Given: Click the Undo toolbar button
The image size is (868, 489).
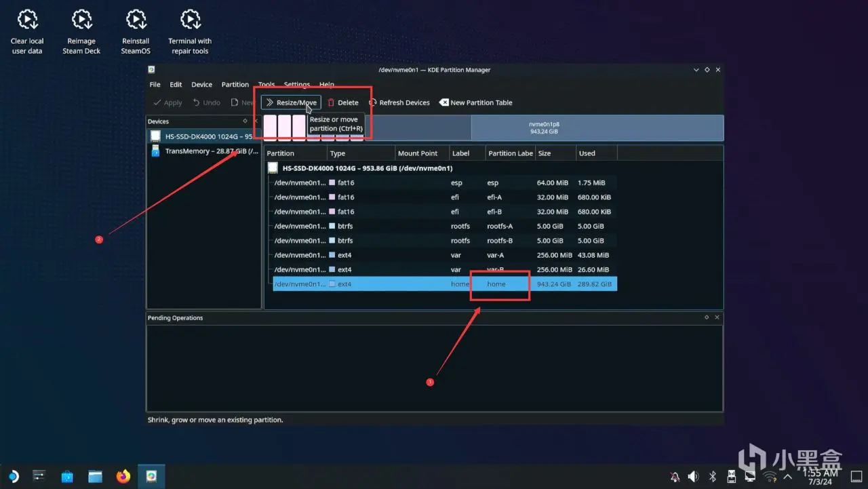Looking at the screenshot, I should pyautogui.click(x=207, y=102).
